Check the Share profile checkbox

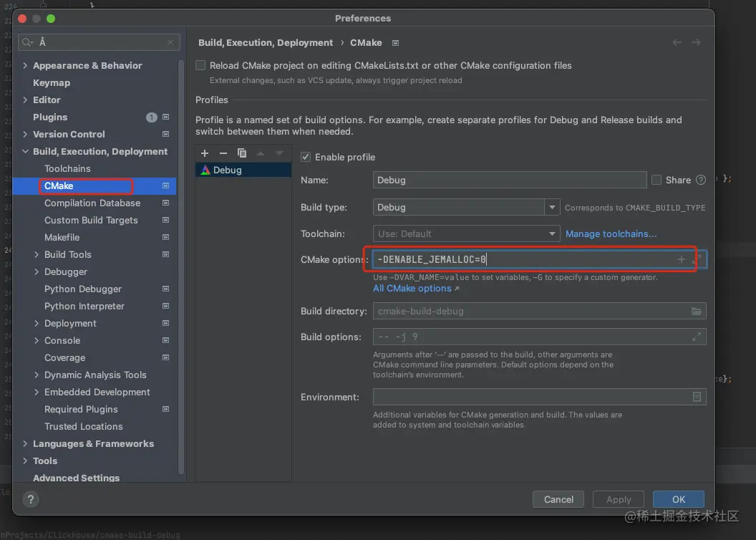click(656, 180)
